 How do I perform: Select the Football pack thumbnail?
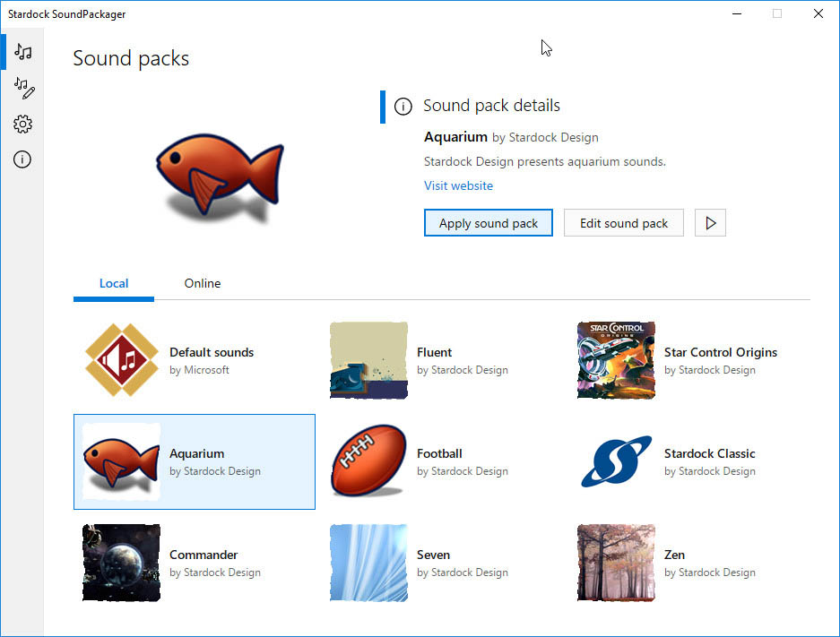pyautogui.click(x=368, y=461)
